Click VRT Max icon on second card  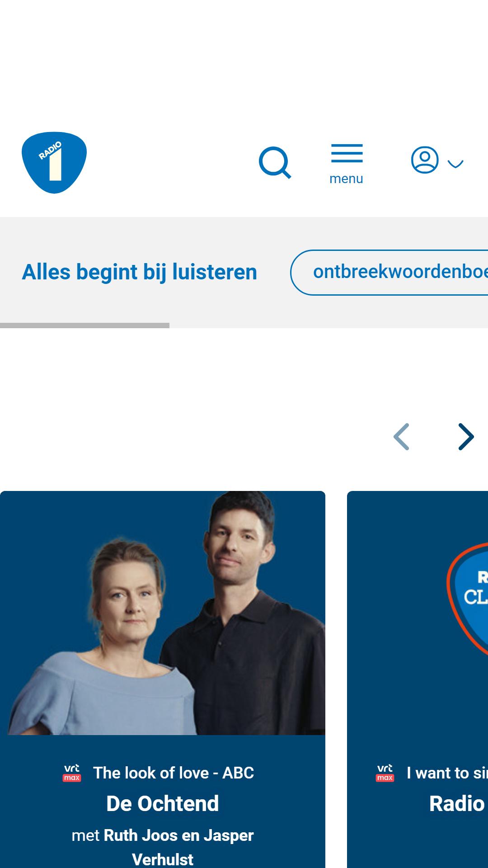[385, 773]
